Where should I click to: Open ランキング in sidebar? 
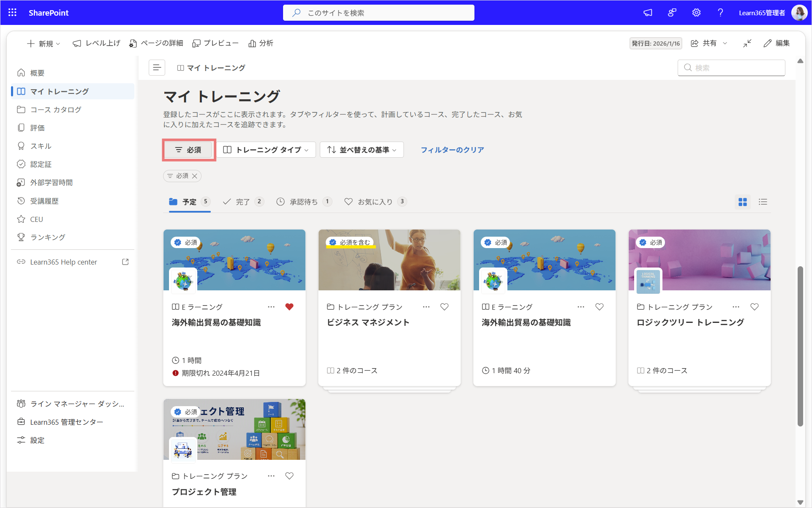tap(73, 237)
